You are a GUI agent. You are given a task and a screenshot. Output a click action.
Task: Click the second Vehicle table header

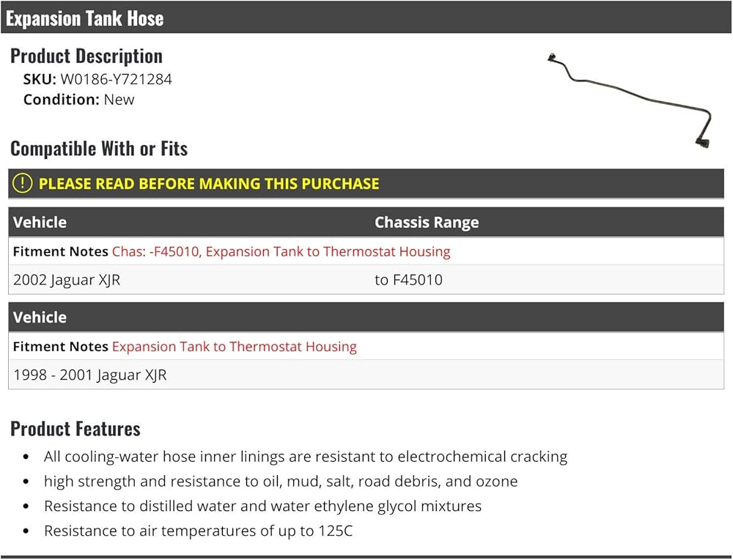pos(40,317)
